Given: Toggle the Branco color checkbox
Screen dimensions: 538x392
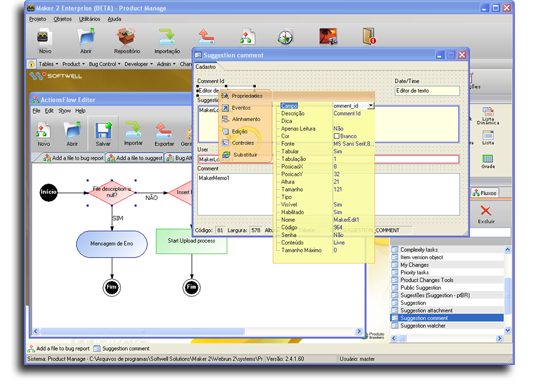Looking at the screenshot, I should (337, 136).
